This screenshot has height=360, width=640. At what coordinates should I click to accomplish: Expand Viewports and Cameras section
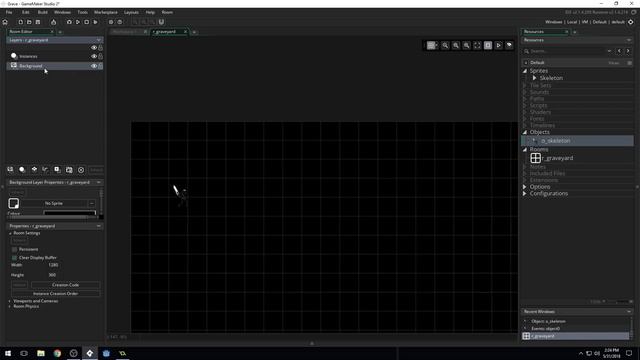[10, 301]
